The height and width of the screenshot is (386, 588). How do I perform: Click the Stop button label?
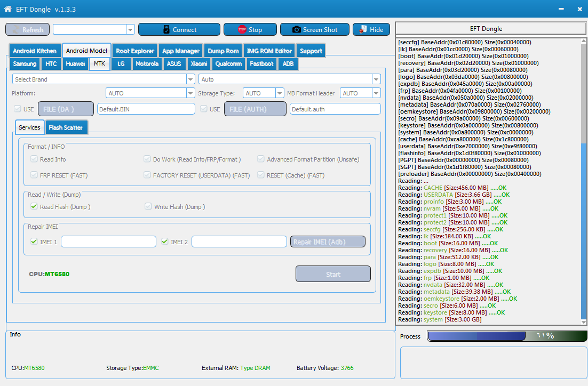coord(255,30)
